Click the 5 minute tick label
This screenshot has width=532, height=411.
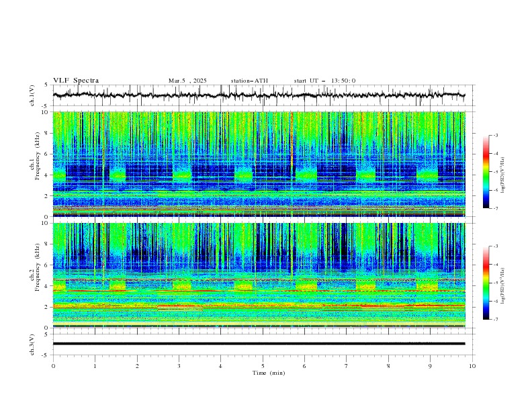point(263,366)
